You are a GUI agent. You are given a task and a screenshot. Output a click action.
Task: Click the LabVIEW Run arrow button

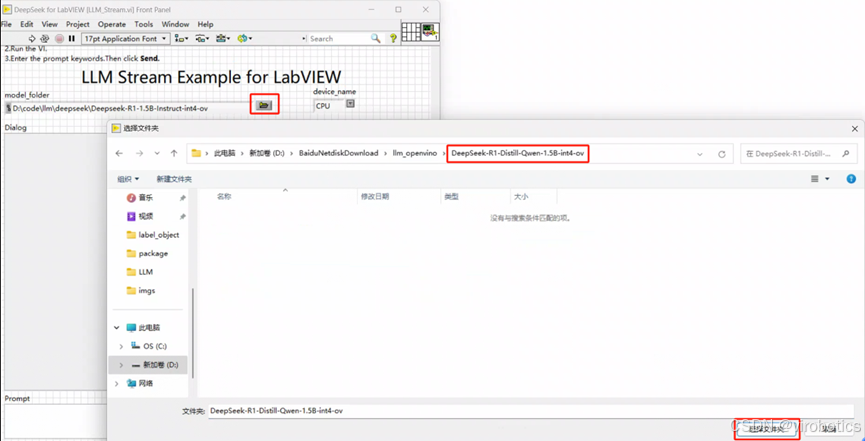click(x=32, y=39)
